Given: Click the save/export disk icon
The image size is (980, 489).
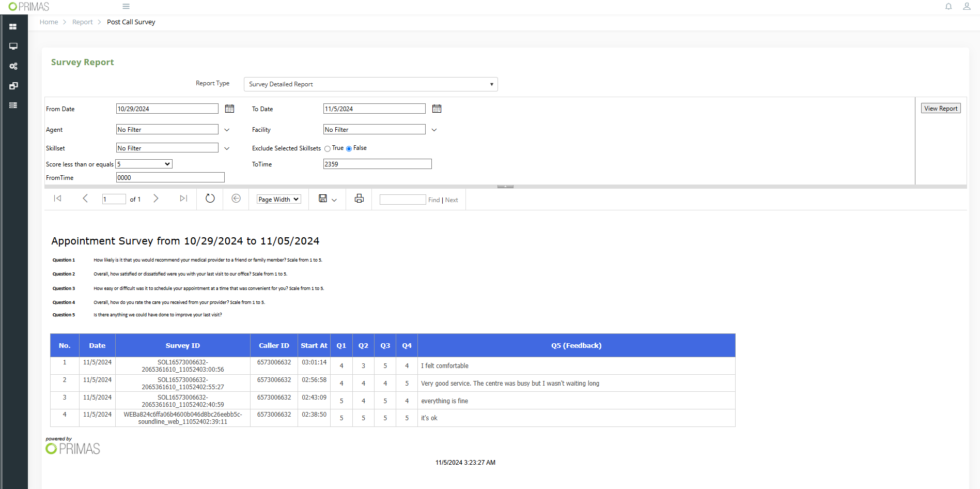Looking at the screenshot, I should tap(323, 198).
